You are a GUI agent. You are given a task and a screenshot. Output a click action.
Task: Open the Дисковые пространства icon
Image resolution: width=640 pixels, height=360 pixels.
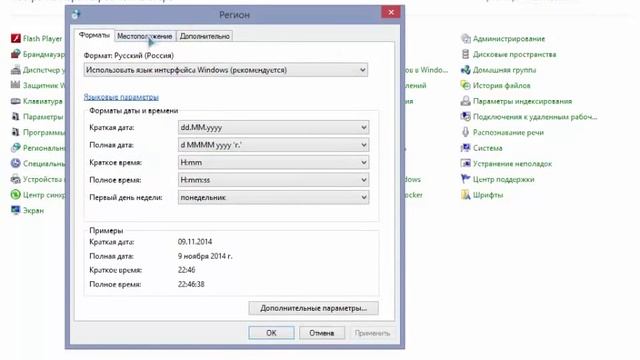tap(465, 54)
